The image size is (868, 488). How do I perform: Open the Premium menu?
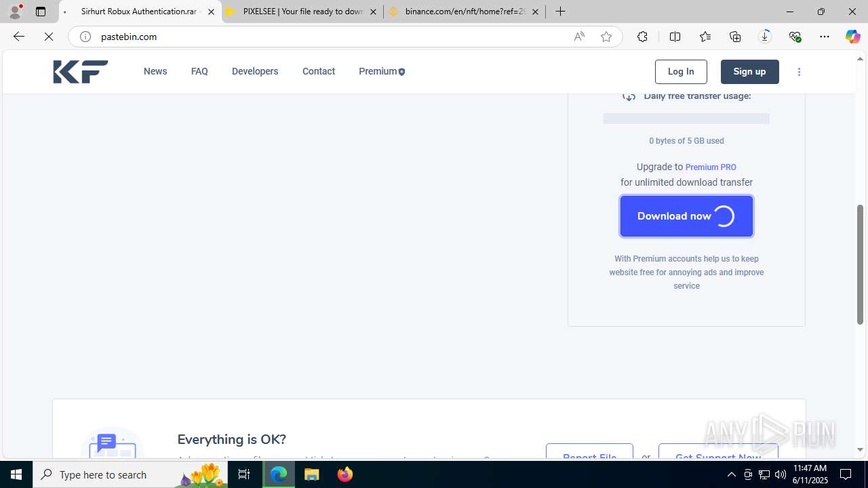[x=382, y=71]
